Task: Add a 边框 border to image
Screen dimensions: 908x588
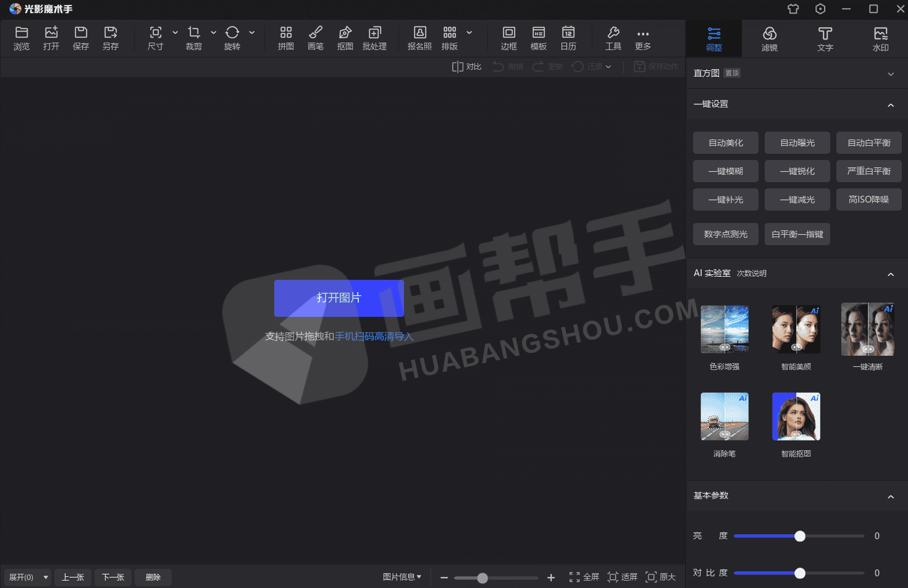Action: click(x=508, y=38)
